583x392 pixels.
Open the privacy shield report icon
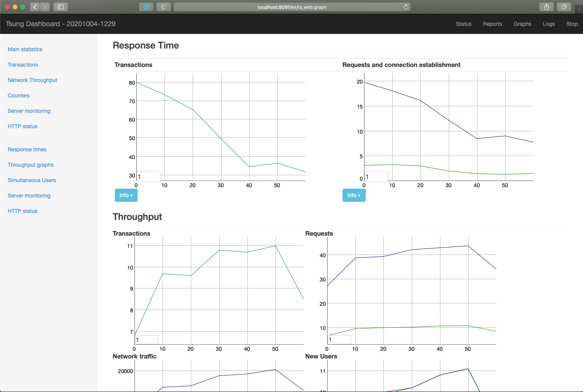click(x=163, y=7)
